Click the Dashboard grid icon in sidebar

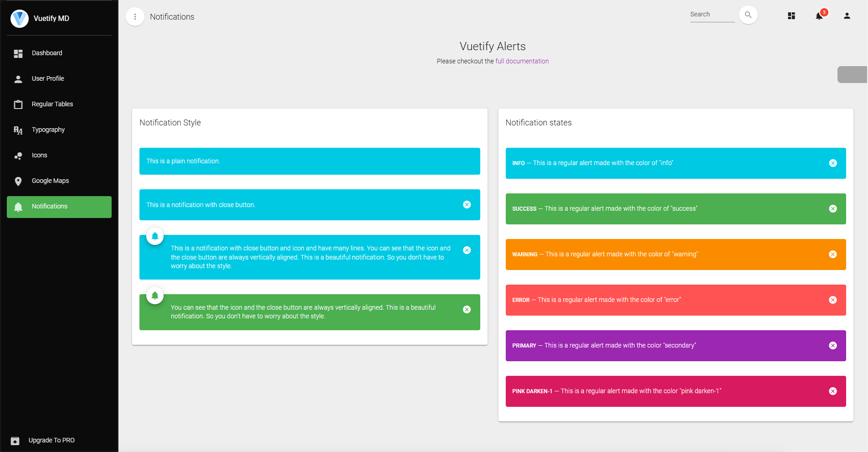pyautogui.click(x=18, y=54)
